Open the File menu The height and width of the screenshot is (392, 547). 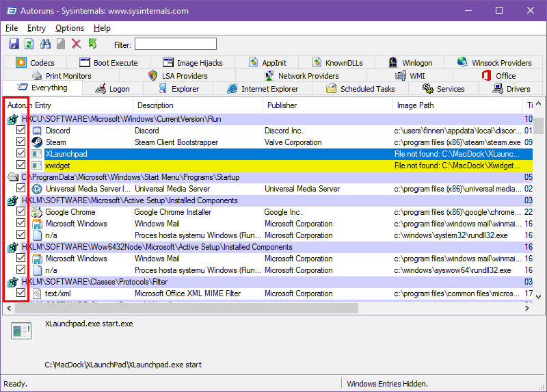12,28
